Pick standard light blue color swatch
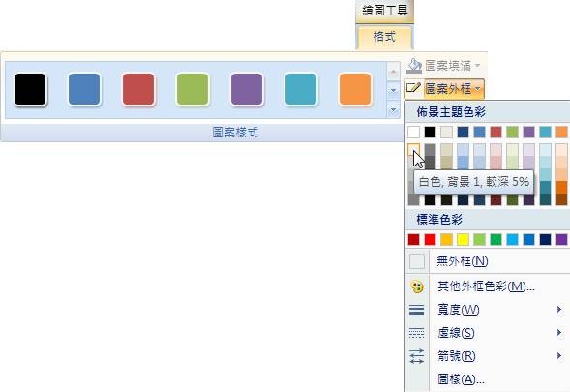 [x=513, y=240]
